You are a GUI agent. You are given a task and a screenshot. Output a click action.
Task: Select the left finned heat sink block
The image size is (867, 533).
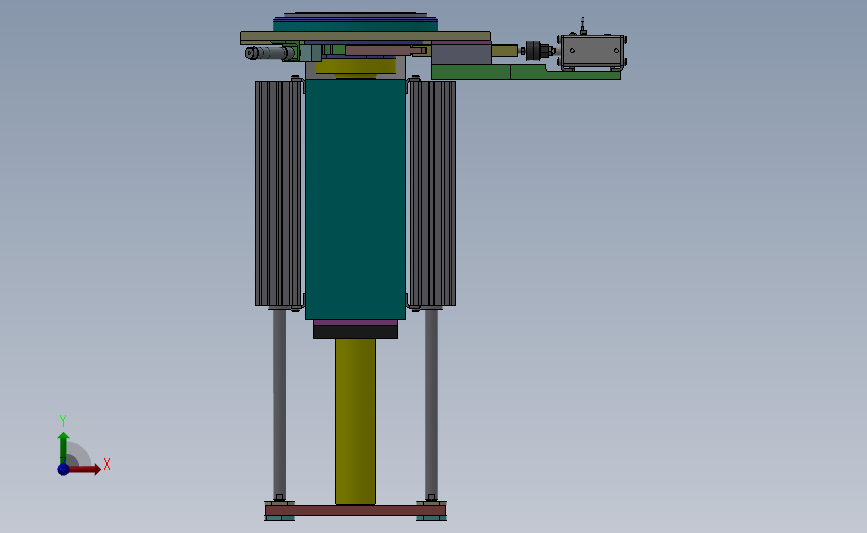click(x=279, y=194)
